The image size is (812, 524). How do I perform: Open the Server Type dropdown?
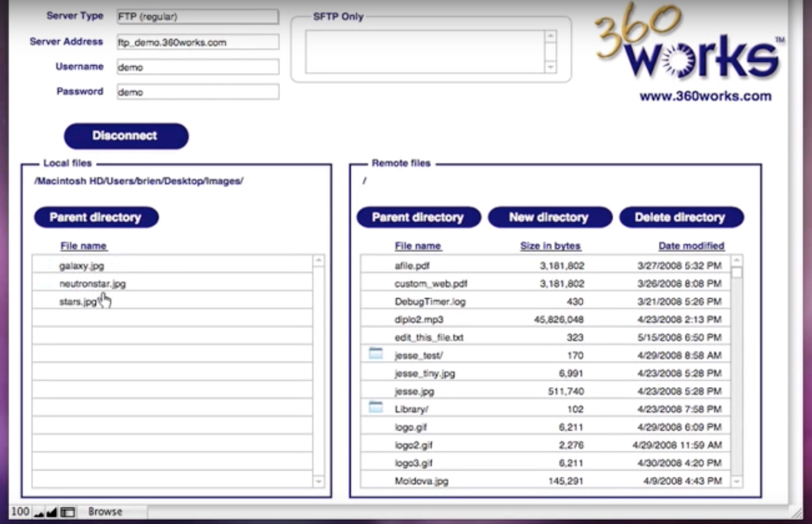(x=197, y=17)
